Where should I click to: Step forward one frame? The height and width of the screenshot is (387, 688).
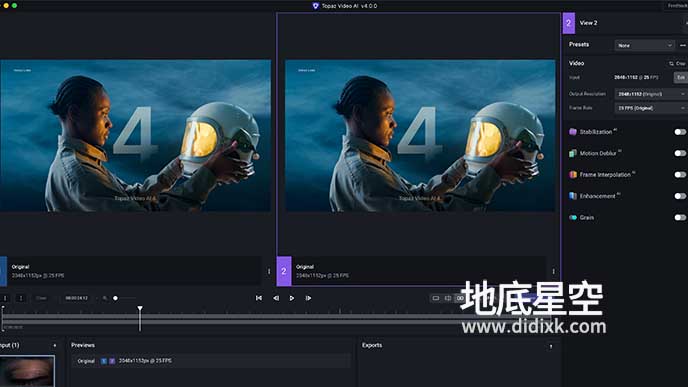[x=308, y=298]
